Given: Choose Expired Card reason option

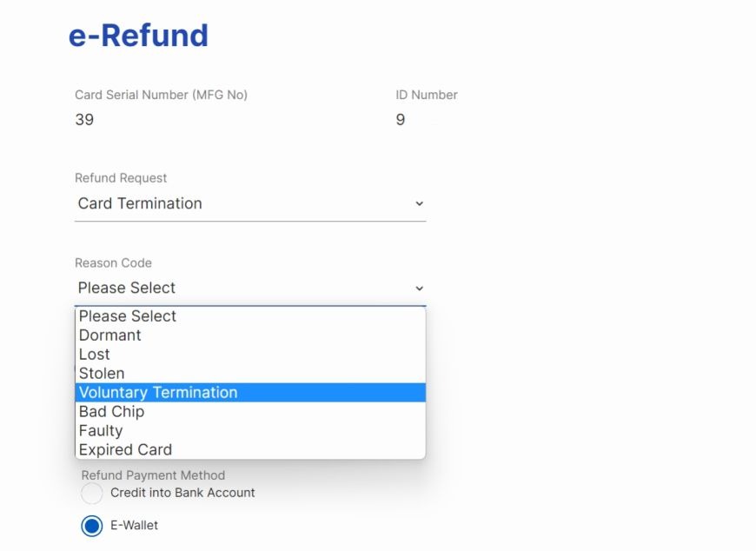Looking at the screenshot, I should [x=125, y=450].
